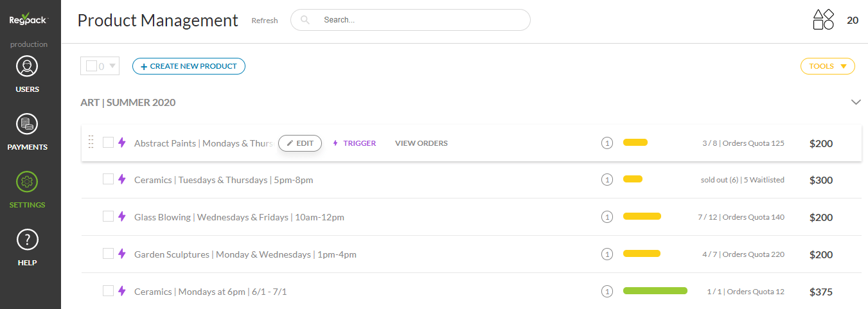Click into the product Search field

pyautogui.click(x=418, y=20)
